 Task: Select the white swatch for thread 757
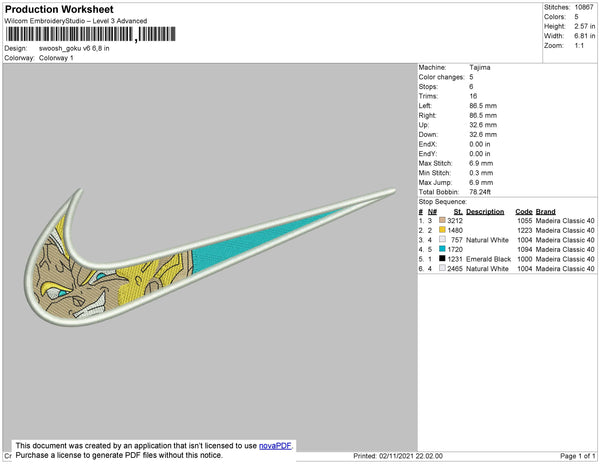pyautogui.click(x=442, y=239)
